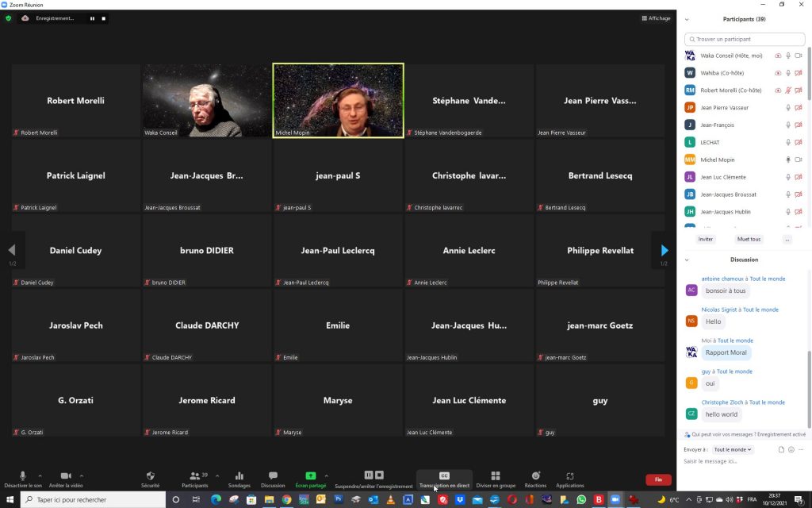Click Wahiba's recording indicator icon
Viewport: 812px width, 508px height.
[778, 73]
